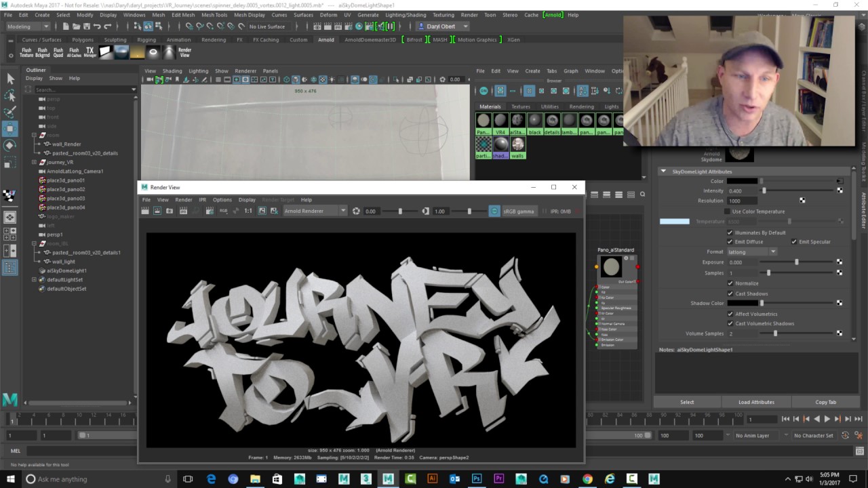Click the Undo arrow in status line
The height and width of the screenshot is (488, 868).
(97, 26)
